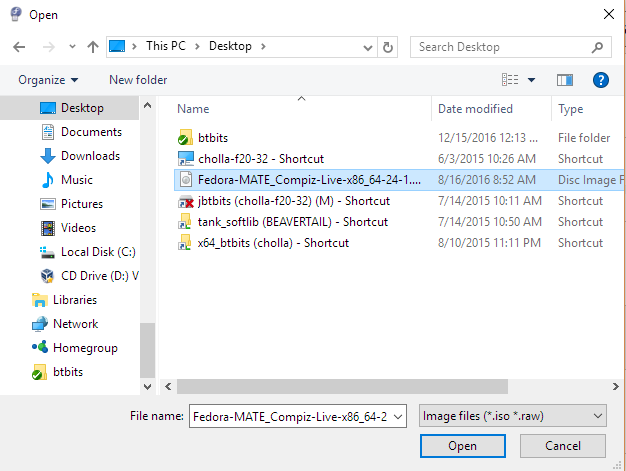Refresh the Desktop folder listing
The height and width of the screenshot is (471, 626).
tap(387, 47)
